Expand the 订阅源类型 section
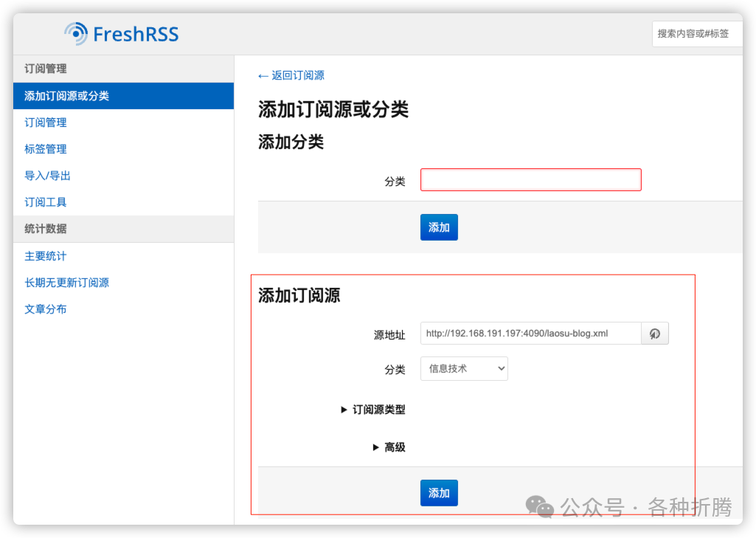 pyautogui.click(x=373, y=410)
